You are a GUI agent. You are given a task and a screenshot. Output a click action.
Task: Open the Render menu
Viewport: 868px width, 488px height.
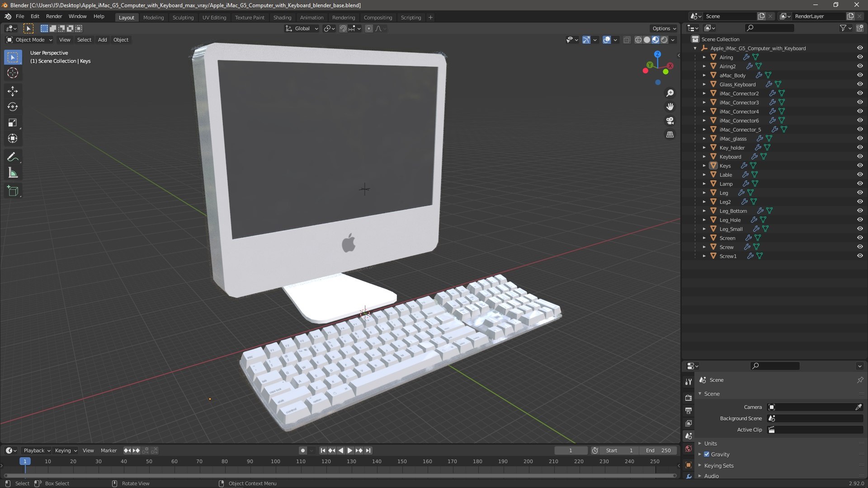(x=54, y=16)
